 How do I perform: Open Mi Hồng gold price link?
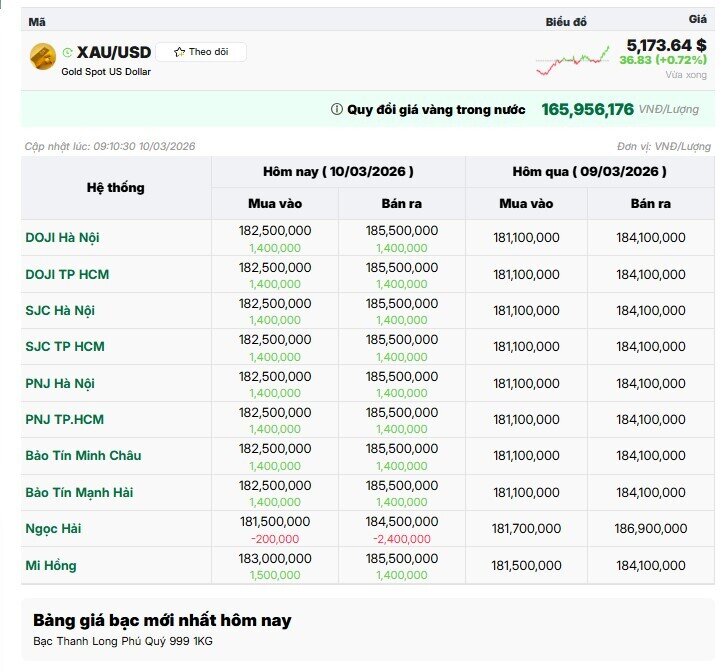tap(51, 566)
